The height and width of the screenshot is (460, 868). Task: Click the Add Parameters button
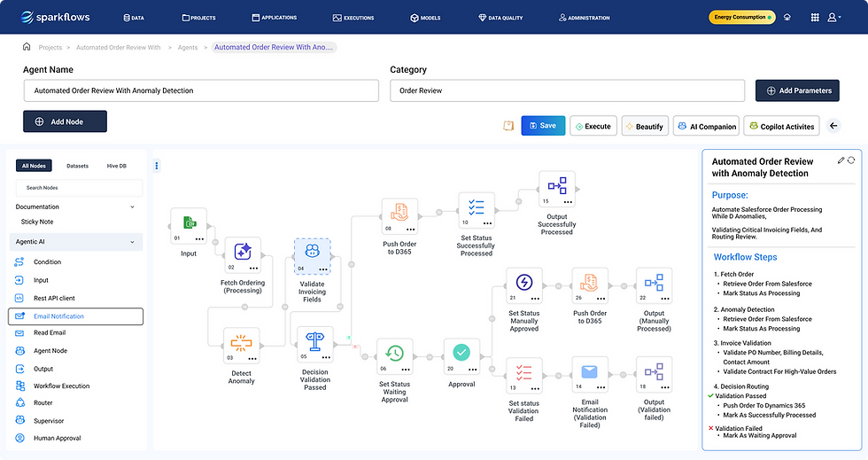tap(797, 90)
